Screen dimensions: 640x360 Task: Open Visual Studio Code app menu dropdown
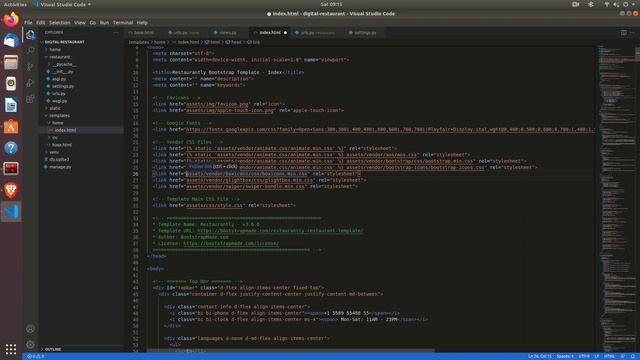click(62, 4)
